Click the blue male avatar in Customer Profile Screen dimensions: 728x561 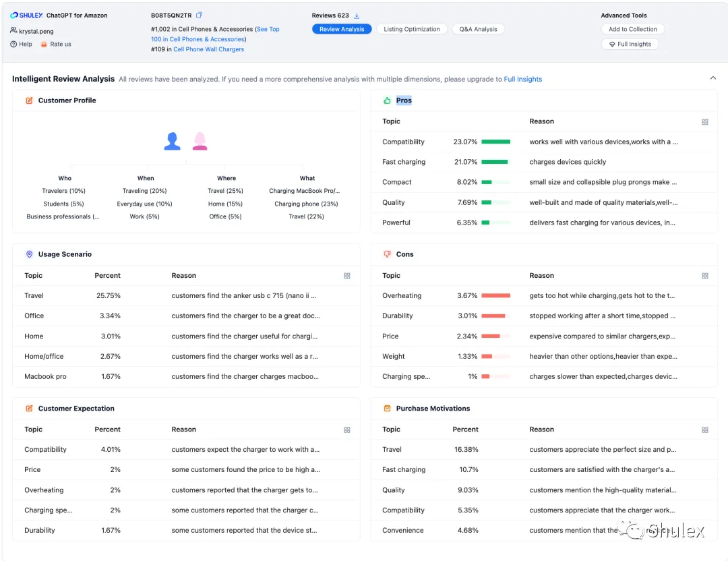173,141
